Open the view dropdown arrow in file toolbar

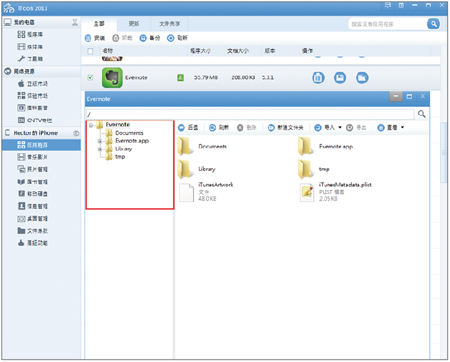click(402, 127)
